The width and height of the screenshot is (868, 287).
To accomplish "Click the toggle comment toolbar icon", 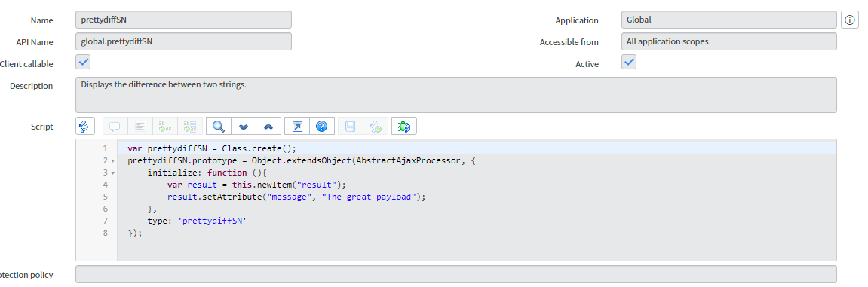I will click(x=115, y=126).
